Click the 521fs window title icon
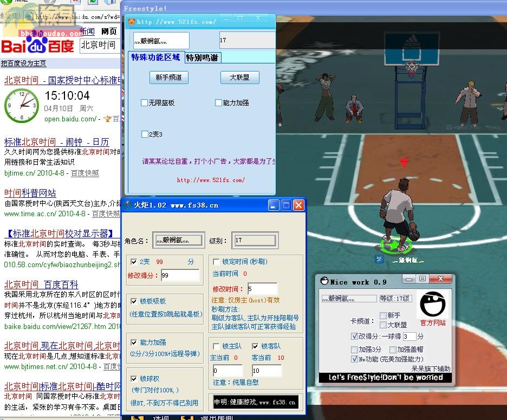 tap(132, 22)
